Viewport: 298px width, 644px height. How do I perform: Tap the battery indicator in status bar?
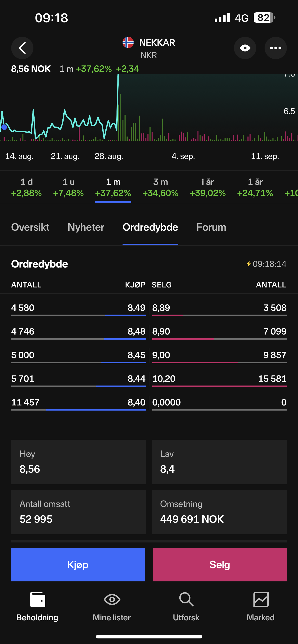click(x=264, y=18)
